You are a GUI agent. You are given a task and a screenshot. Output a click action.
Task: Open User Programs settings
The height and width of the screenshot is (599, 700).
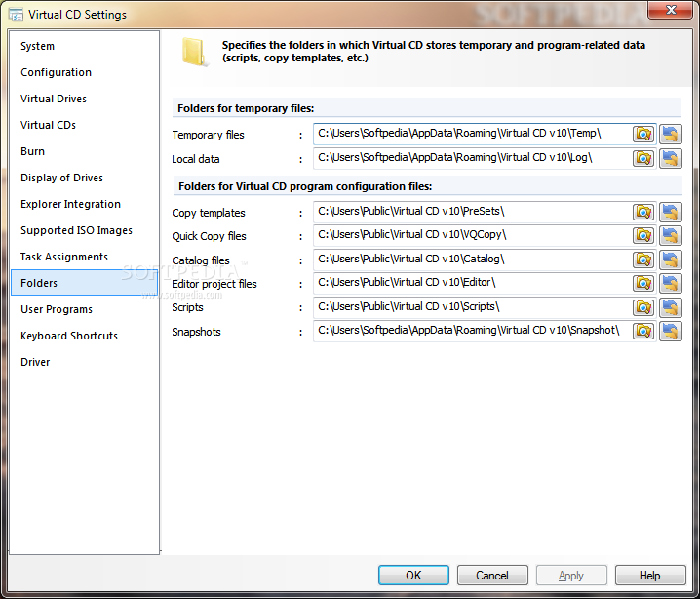coord(84,309)
